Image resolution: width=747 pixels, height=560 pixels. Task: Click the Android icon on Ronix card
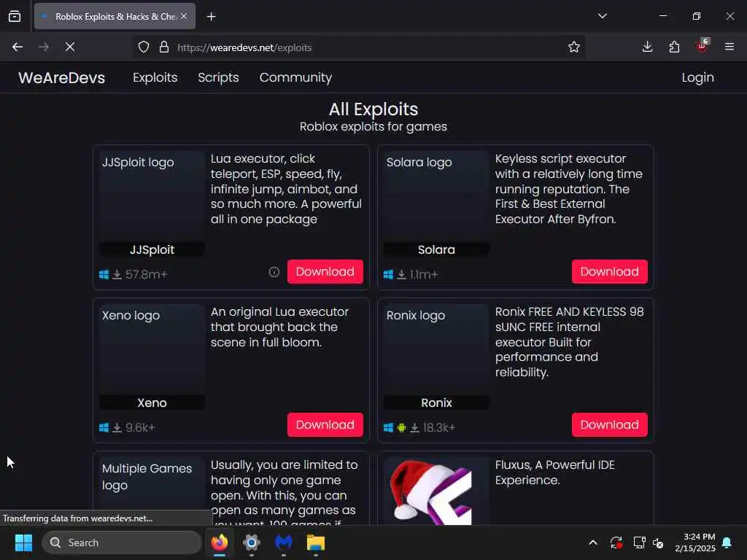pos(402,427)
